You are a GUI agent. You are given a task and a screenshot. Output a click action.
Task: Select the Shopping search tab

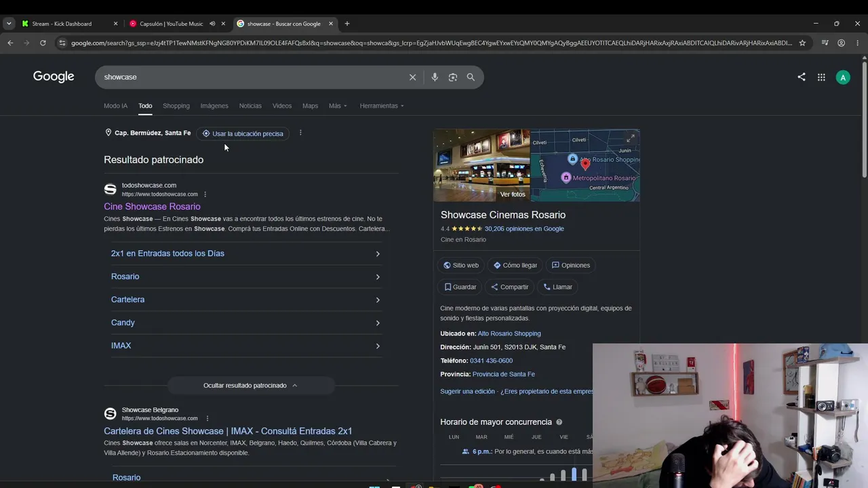[x=176, y=106]
